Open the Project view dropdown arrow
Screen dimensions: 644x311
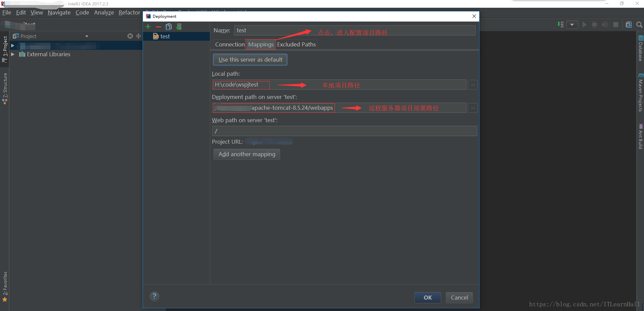pyautogui.click(x=87, y=36)
